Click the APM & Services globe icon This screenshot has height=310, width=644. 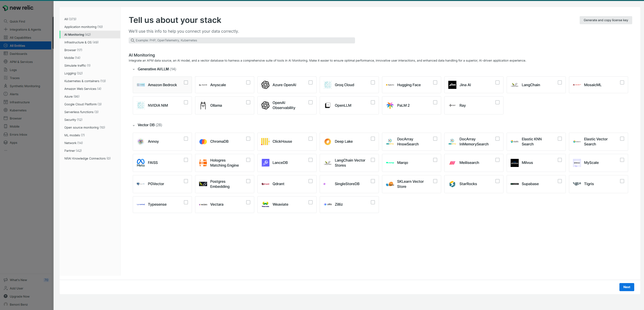[5, 62]
